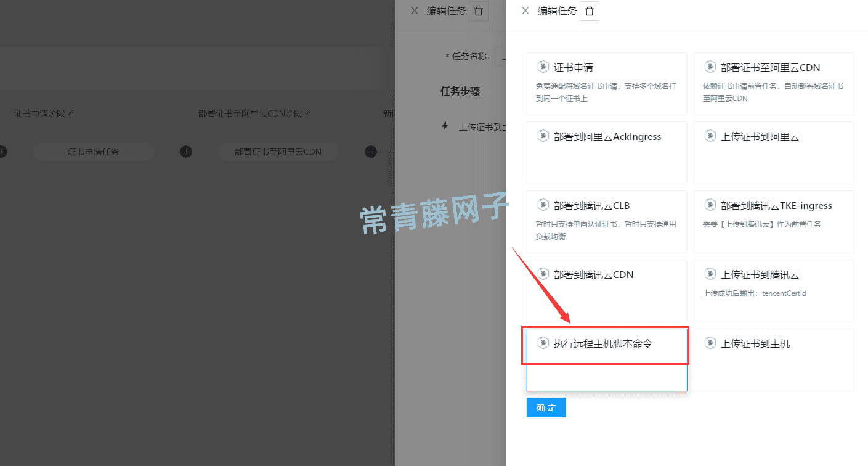868x466 pixels.
Task: Click the icon beside 上传证书到主机
Action: pyautogui.click(x=710, y=343)
